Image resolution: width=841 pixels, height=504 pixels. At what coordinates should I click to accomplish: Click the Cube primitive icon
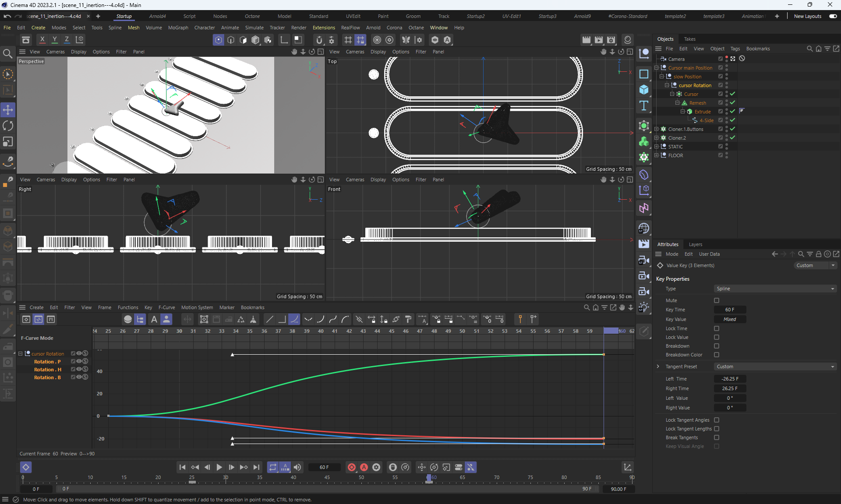pos(643,90)
